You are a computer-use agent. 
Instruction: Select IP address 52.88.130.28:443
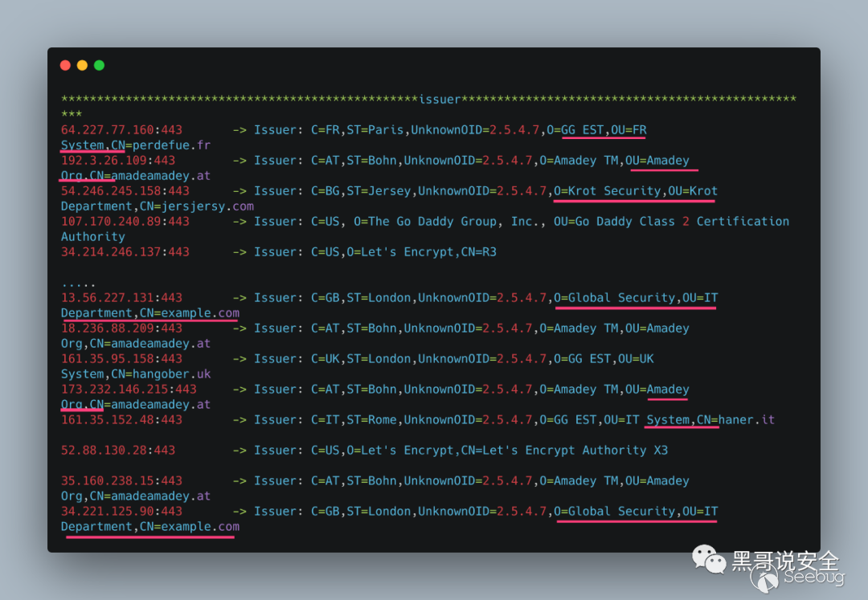[118, 450]
